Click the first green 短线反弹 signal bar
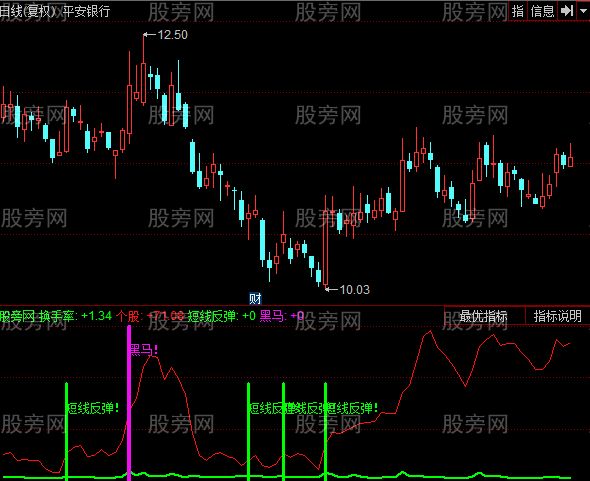590x481 pixels. pyautogui.click(x=67, y=431)
